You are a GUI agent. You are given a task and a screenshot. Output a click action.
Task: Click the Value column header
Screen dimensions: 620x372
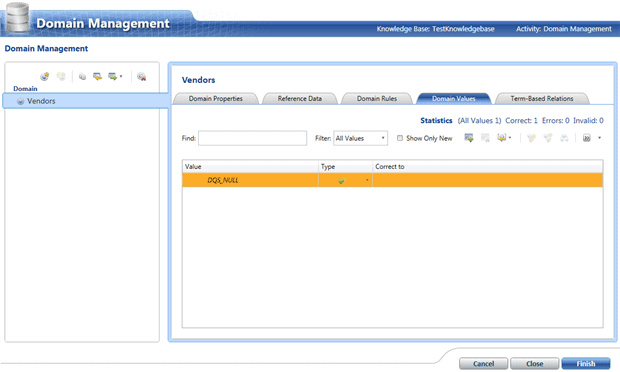[250, 166]
